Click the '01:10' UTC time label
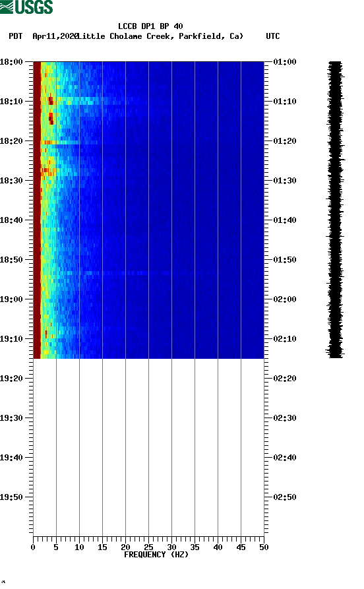Viewport: 364px width, 589px height. click(285, 102)
